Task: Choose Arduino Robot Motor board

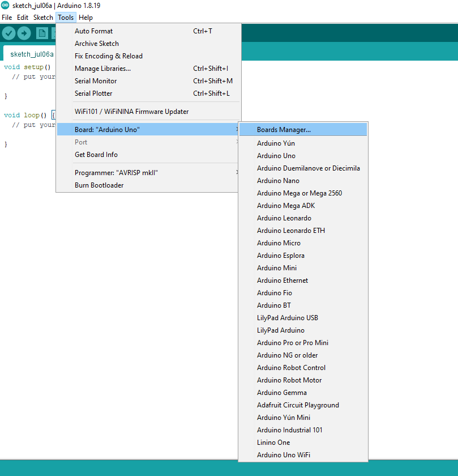Action: (x=303, y=380)
